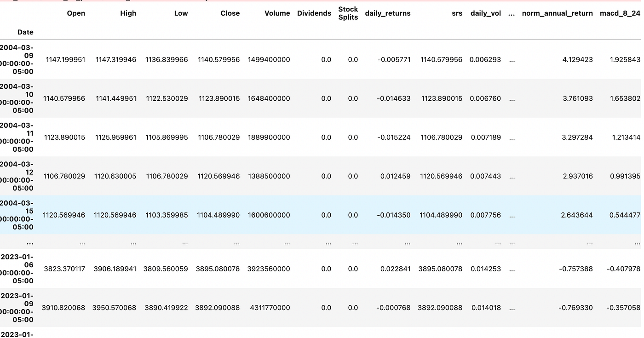Screen dimensions: 644x338
Task: Click High value 1125.959961
Action: click(116, 137)
